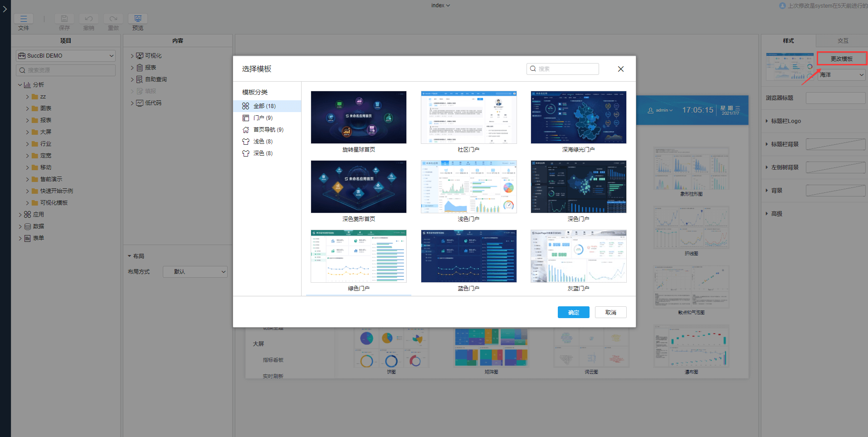Choose the 旋转星球首页 template thumbnail
The height and width of the screenshot is (437, 868).
pyautogui.click(x=358, y=118)
